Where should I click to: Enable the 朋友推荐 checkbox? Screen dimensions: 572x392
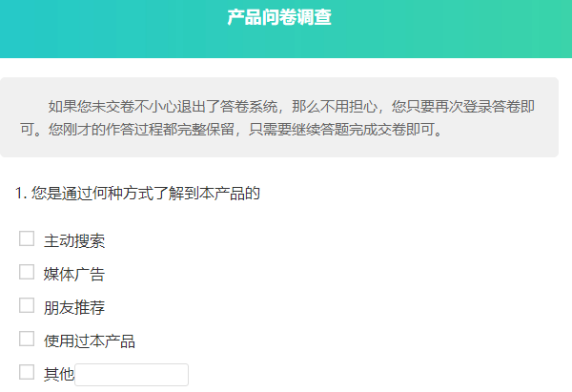click(x=27, y=305)
